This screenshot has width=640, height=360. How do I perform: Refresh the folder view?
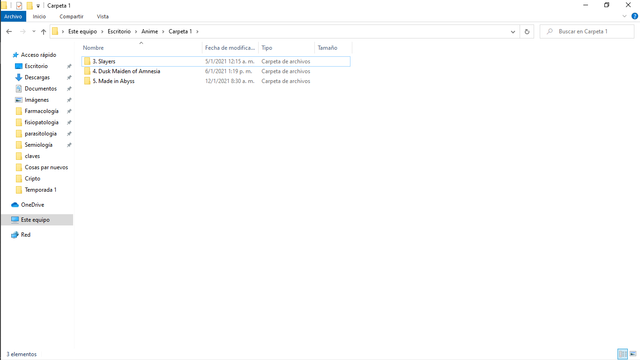click(527, 31)
